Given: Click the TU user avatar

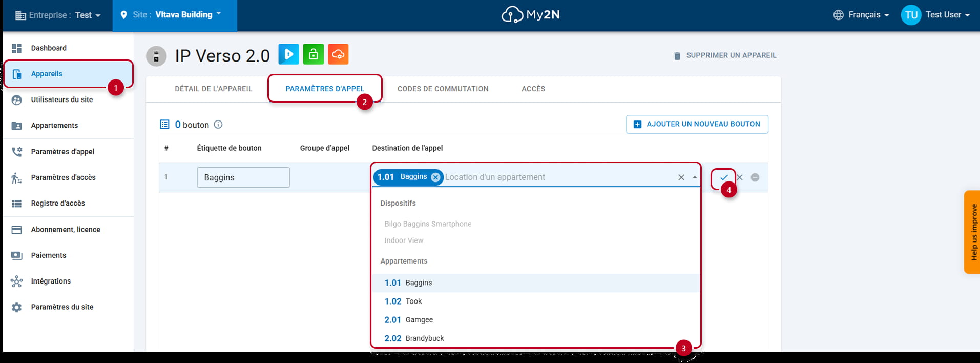Looking at the screenshot, I should [911, 15].
